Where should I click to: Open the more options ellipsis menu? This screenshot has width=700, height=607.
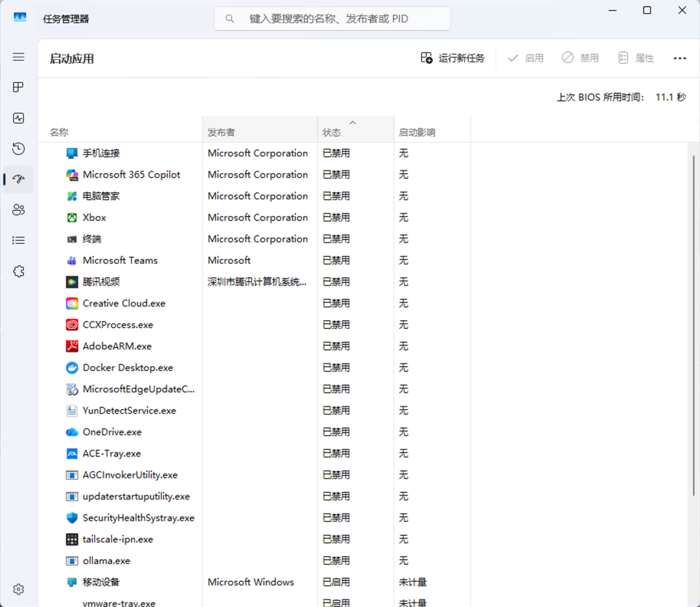coord(679,58)
